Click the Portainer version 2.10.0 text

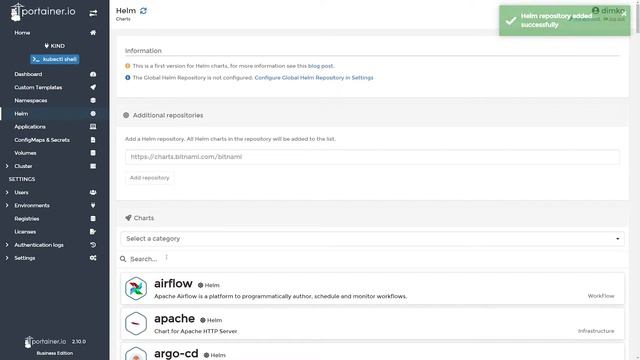click(79, 341)
